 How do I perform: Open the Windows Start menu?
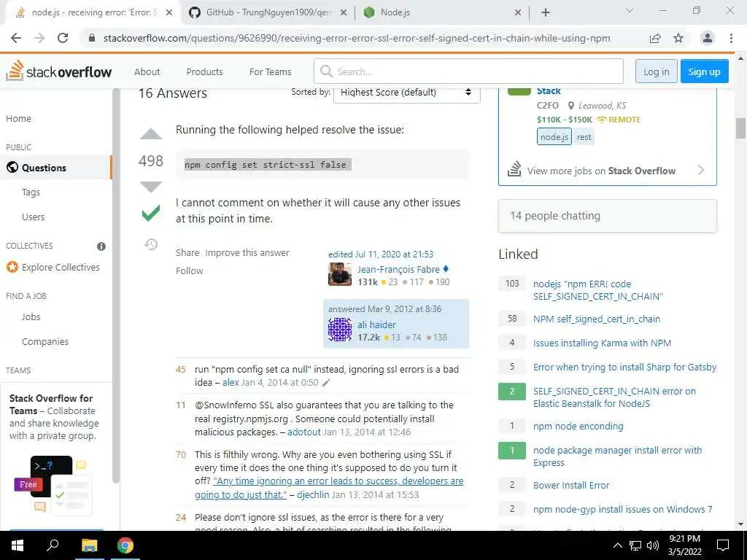18,545
